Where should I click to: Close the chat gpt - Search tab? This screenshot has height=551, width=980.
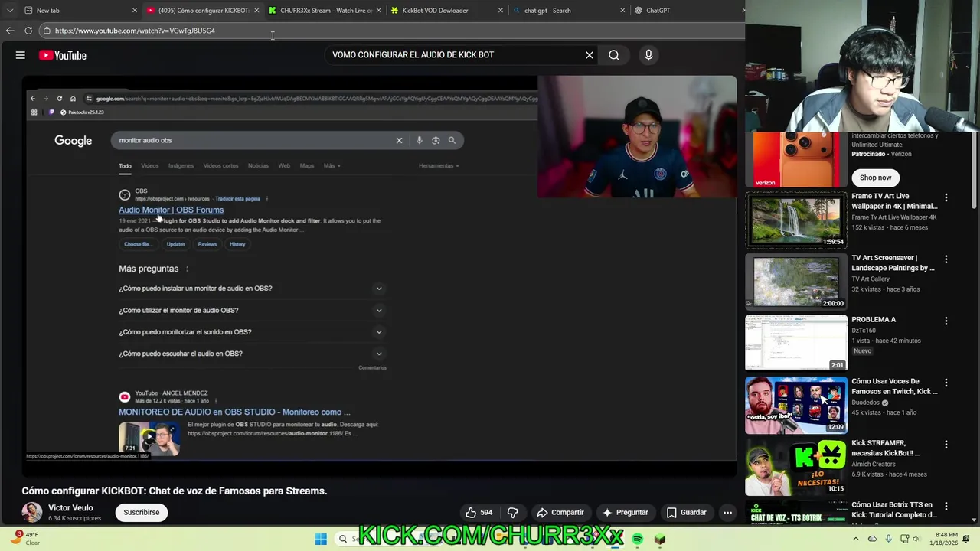coord(622,11)
